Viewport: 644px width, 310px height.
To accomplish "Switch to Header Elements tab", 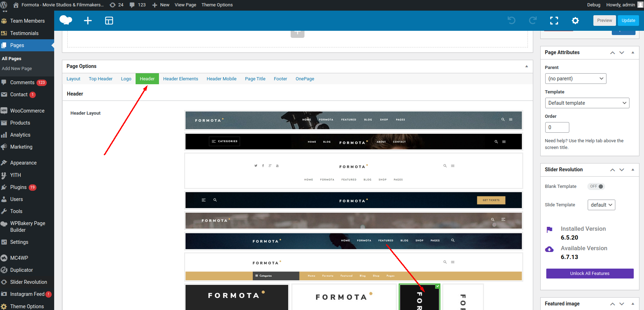I will [x=181, y=79].
